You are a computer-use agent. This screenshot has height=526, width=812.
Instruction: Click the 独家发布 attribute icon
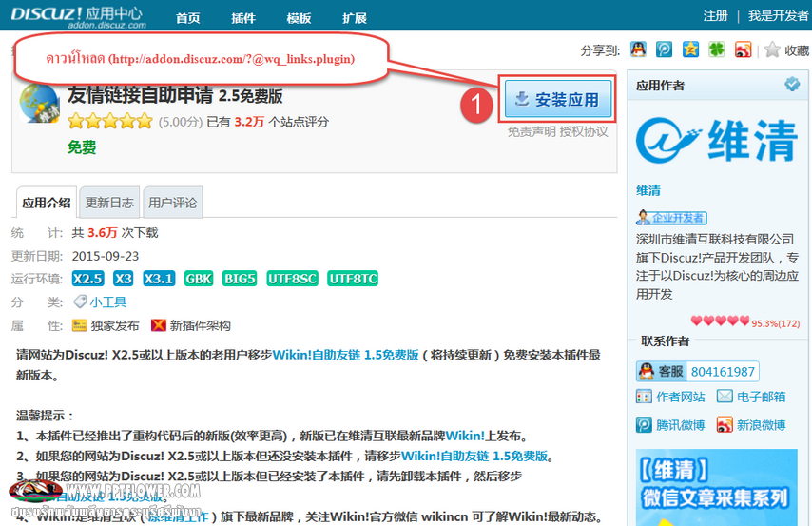click(x=79, y=325)
